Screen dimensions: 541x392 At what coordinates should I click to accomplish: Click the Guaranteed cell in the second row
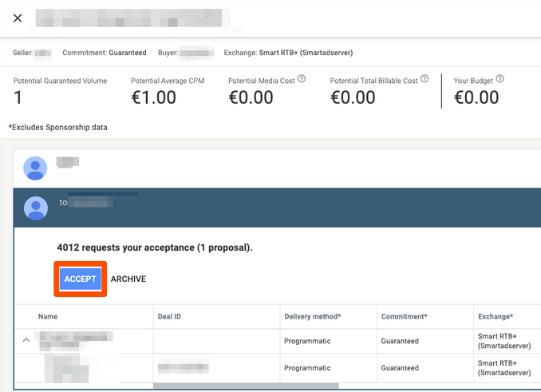[x=400, y=367]
